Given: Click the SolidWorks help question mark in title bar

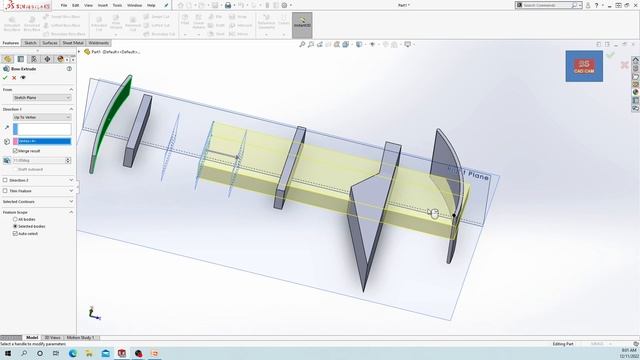Looking at the screenshot, I should [x=596, y=5].
